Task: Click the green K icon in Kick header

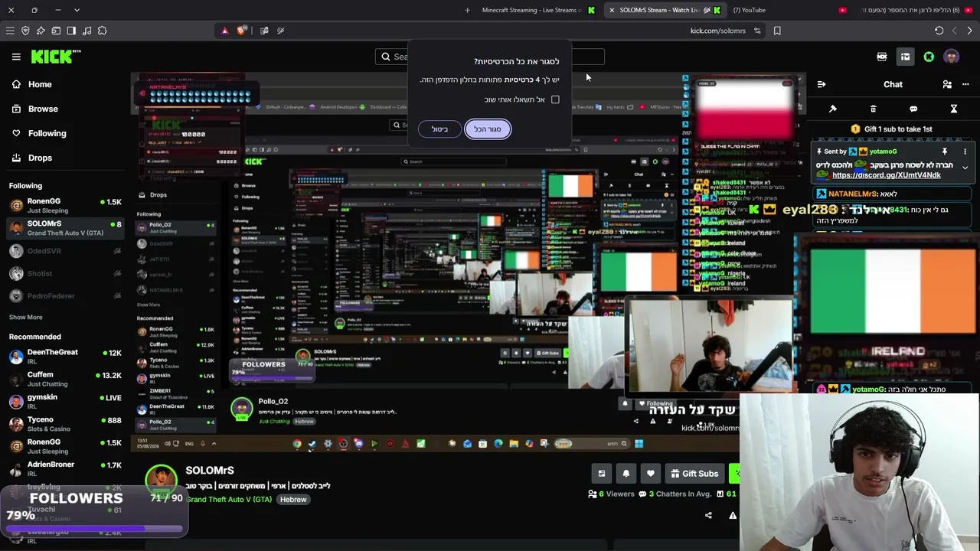Action: [x=929, y=57]
